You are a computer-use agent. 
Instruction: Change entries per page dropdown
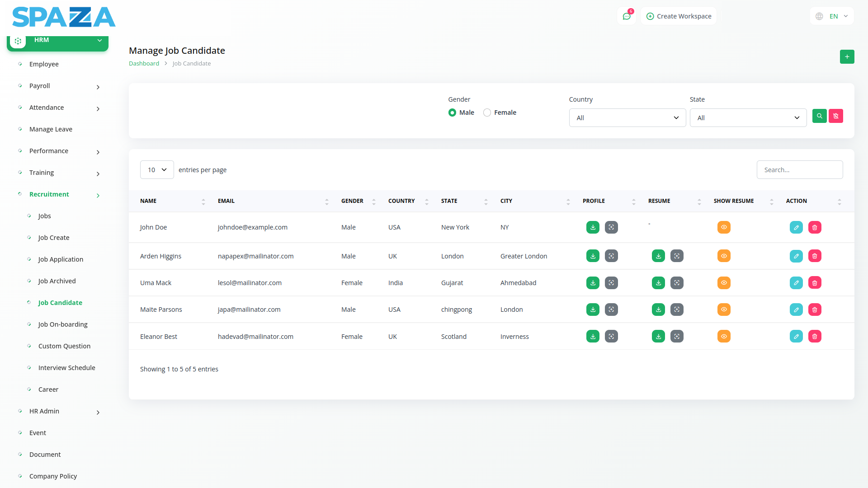point(157,170)
